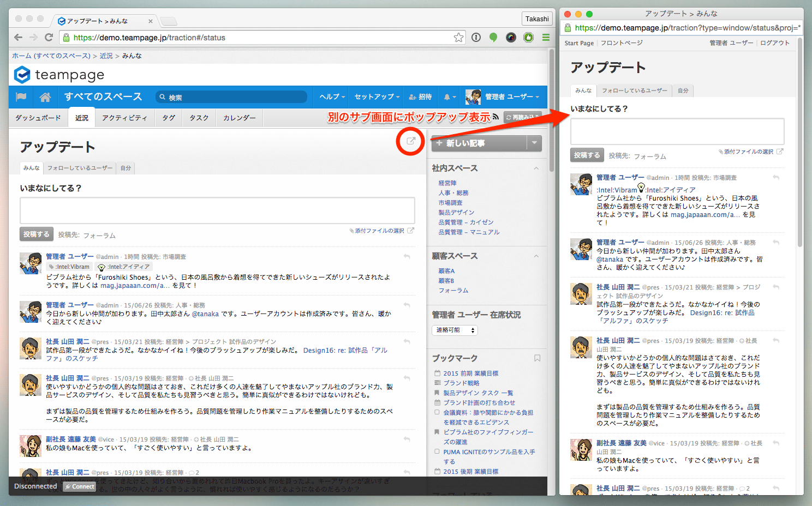Image resolution: width=812 pixels, height=506 pixels.
Task: Select the フォローしているユーザー tab in popup window
Action: [x=634, y=91]
